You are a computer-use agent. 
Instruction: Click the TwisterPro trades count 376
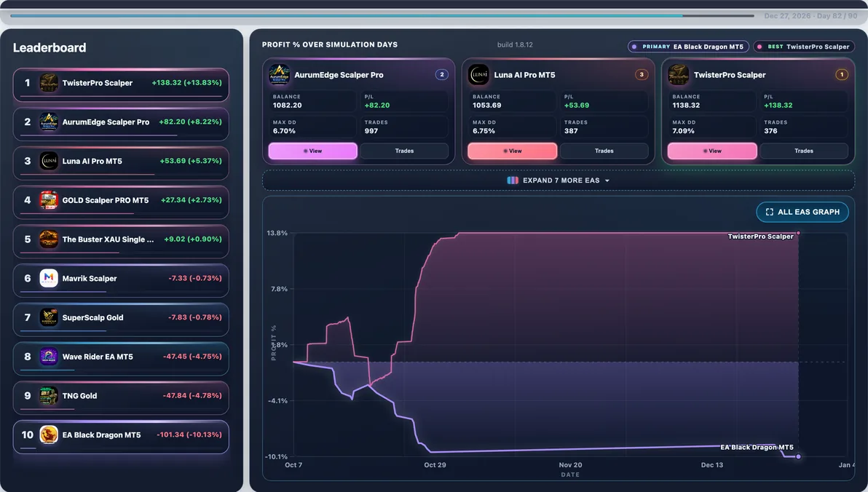point(770,131)
